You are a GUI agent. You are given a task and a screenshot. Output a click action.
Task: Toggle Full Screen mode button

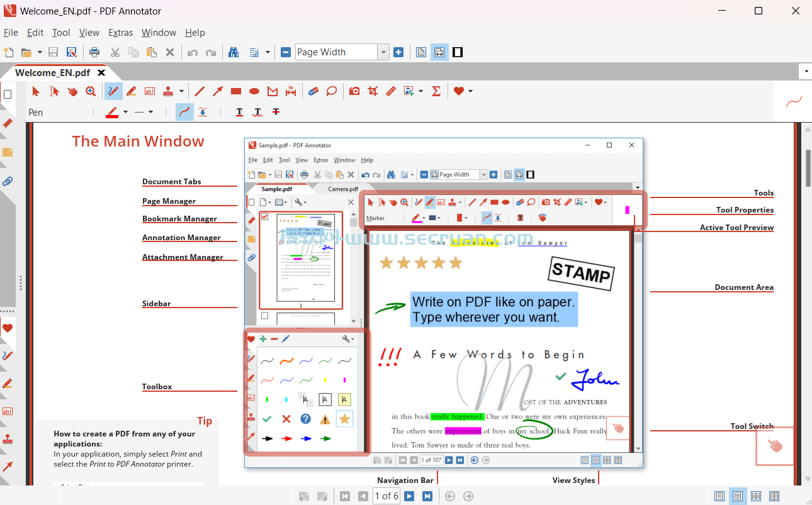pyautogui.click(x=458, y=52)
